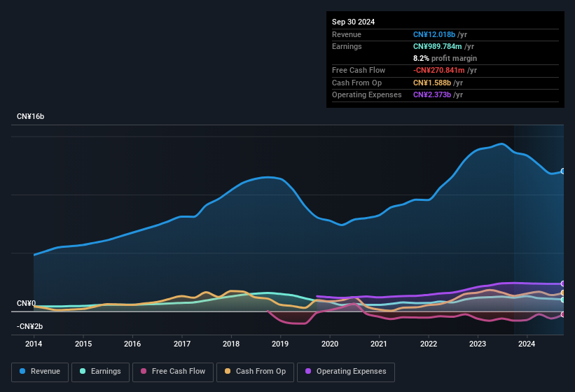The height and width of the screenshot is (392, 575).
Task: Click the 2019 x-axis year label
Action: [x=280, y=344]
